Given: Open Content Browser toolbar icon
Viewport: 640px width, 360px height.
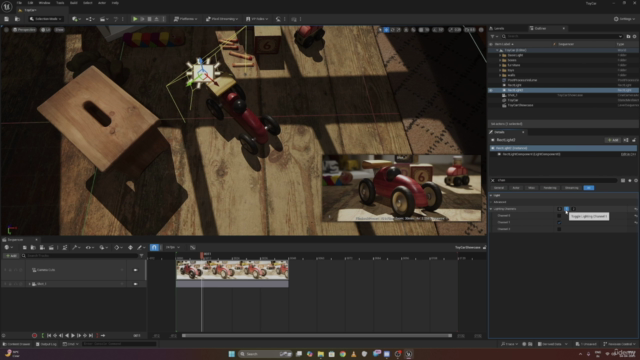Looking at the screenshot, I should tap(17, 19).
